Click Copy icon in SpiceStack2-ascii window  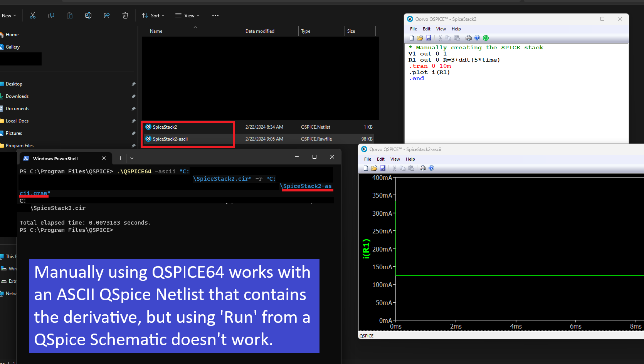coord(402,168)
